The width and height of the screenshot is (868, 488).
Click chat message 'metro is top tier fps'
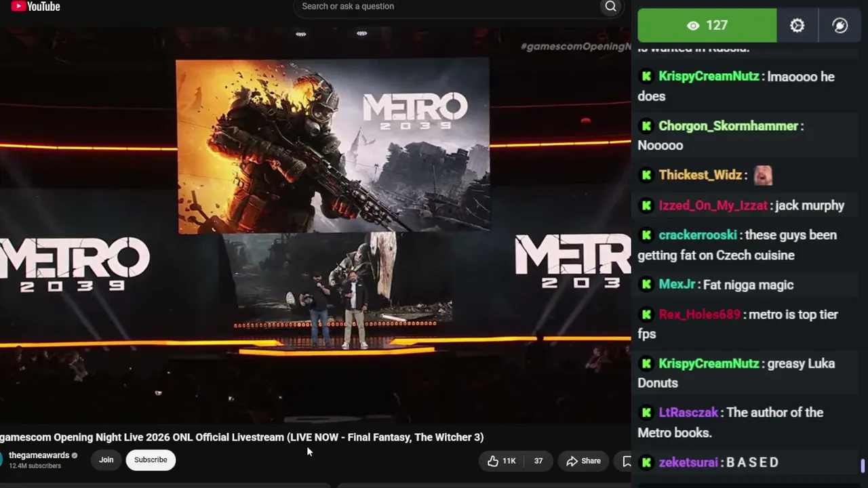pyautogui.click(x=738, y=324)
